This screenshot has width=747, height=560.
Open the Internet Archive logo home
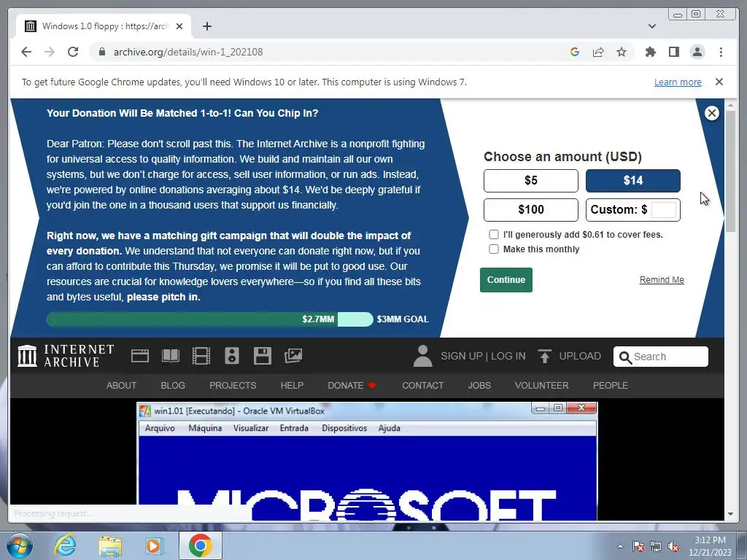(x=66, y=356)
